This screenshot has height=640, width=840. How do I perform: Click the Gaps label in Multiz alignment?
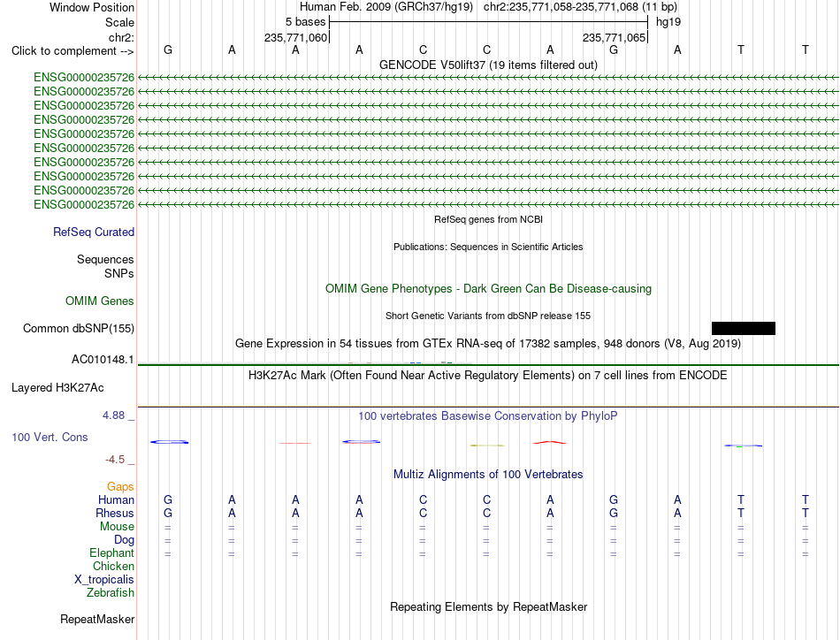pyautogui.click(x=120, y=486)
